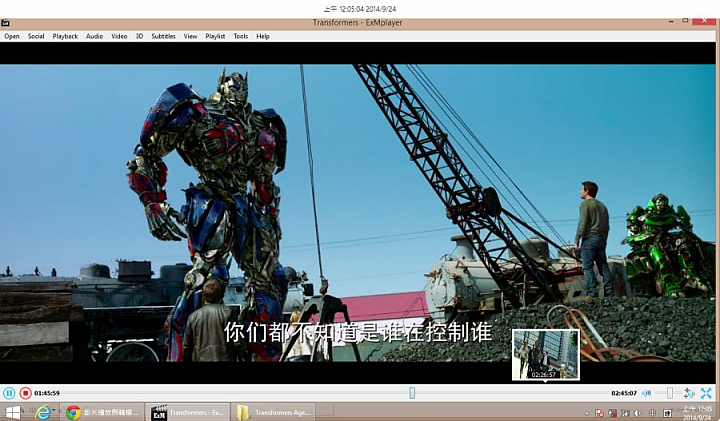The height and width of the screenshot is (421, 720).
Task: Open the Playback menu
Action: point(65,36)
